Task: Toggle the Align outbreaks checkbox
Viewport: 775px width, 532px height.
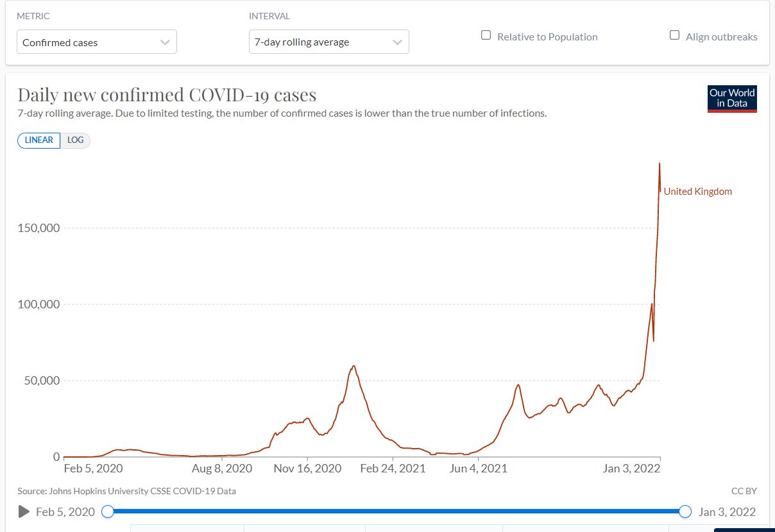Action: 675,36
